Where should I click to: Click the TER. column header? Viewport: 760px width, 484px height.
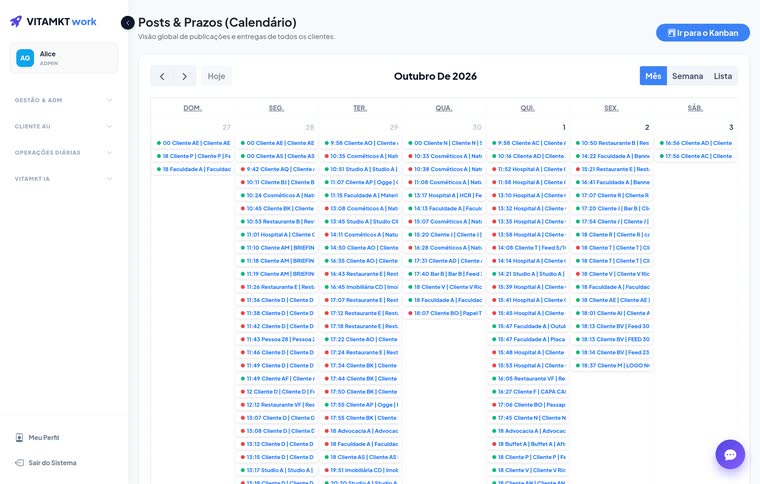point(360,108)
